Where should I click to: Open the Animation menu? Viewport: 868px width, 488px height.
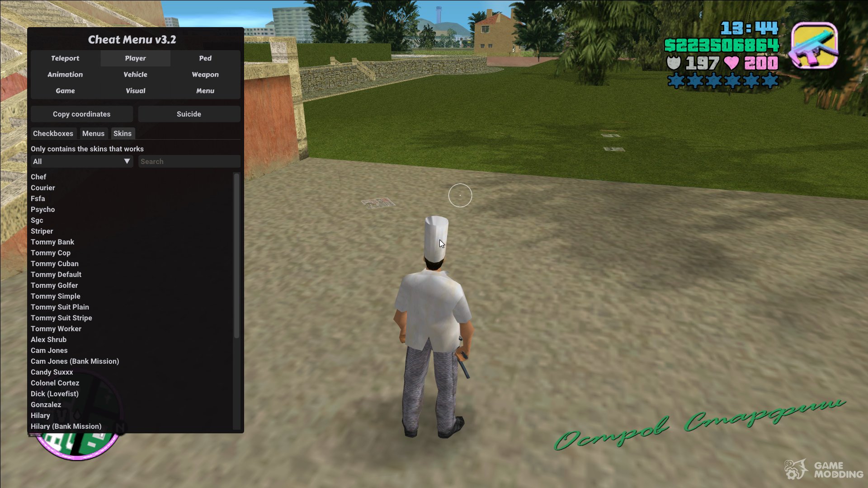(x=66, y=75)
